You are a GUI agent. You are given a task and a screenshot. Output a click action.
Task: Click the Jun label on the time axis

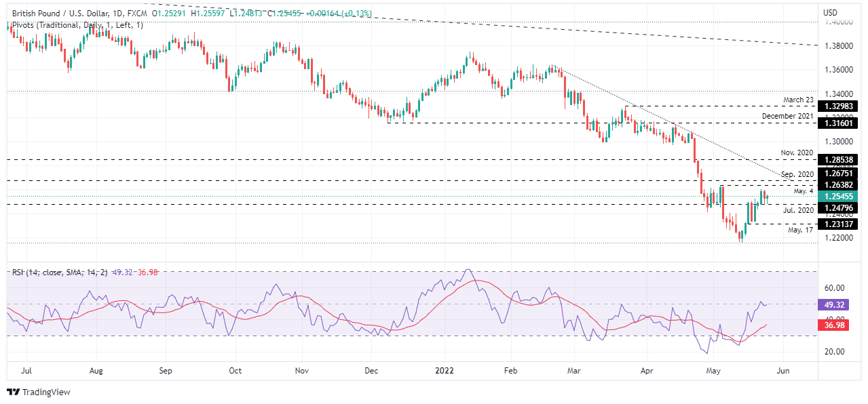[x=782, y=371]
